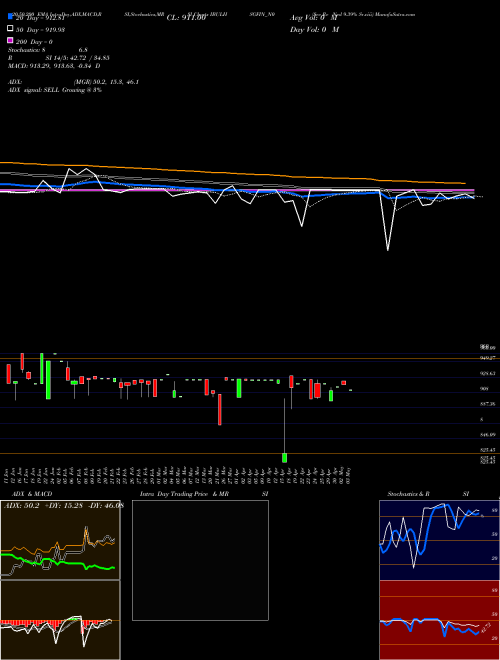Screen dimensions: 500x660
Task: Open the blue Stochastics chart thumbnail
Action: pyautogui.click(x=439, y=540)
